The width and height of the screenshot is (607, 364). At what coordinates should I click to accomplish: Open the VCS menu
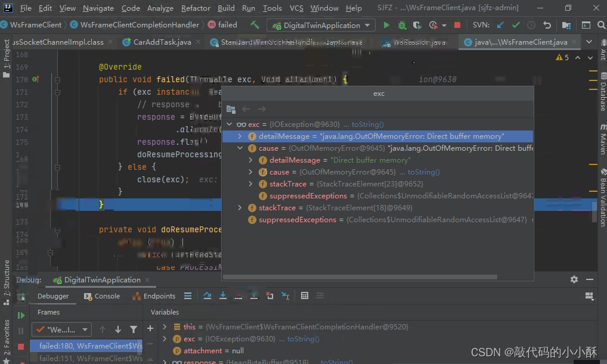pyautogui.click(x=296, y=8)
